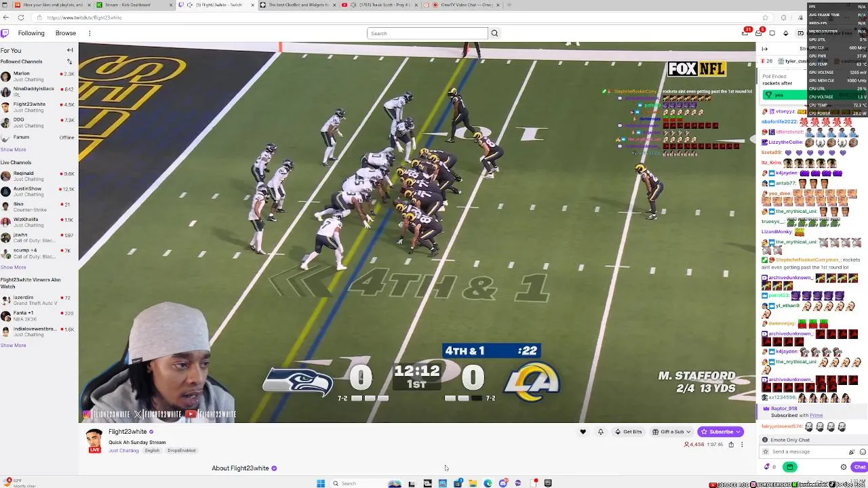Screen dimensions: 868x488
Task: Open Prime loot crown icon with 31 badge
Action: pyautogui.click(x=745, y=33)
